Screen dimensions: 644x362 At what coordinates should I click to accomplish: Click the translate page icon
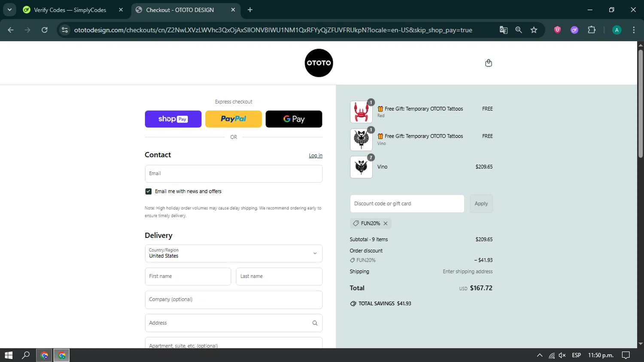pyautogui.click(x=504, y=30)
